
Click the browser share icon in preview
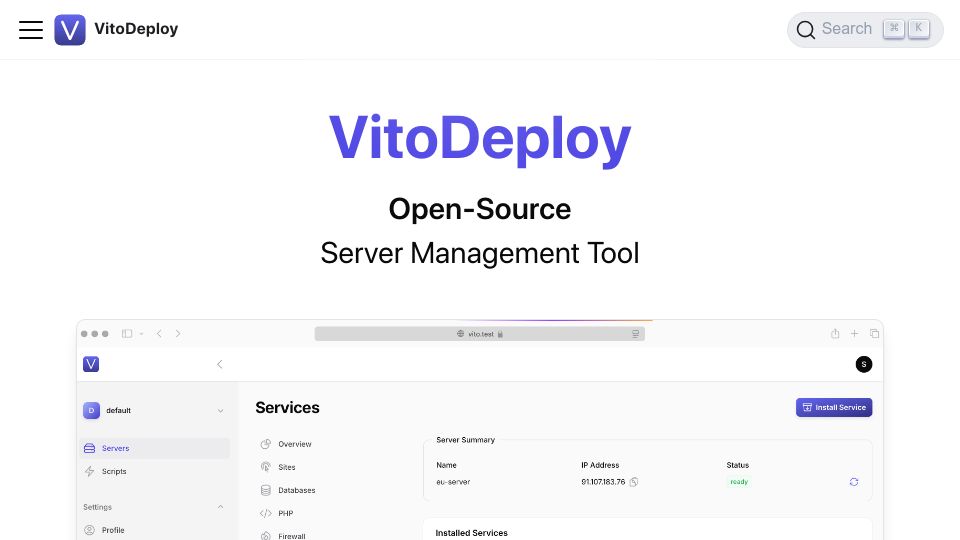pyautogui.click(x=834, y=334)
